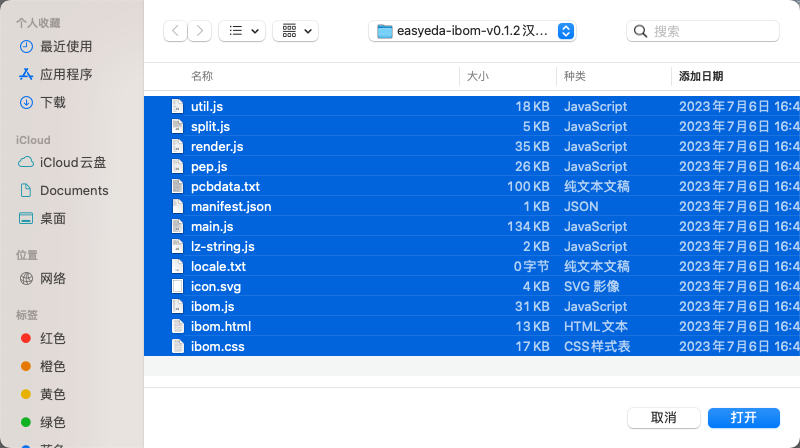Open the easyeda-ibom folder path popup

tap(472, 31)
